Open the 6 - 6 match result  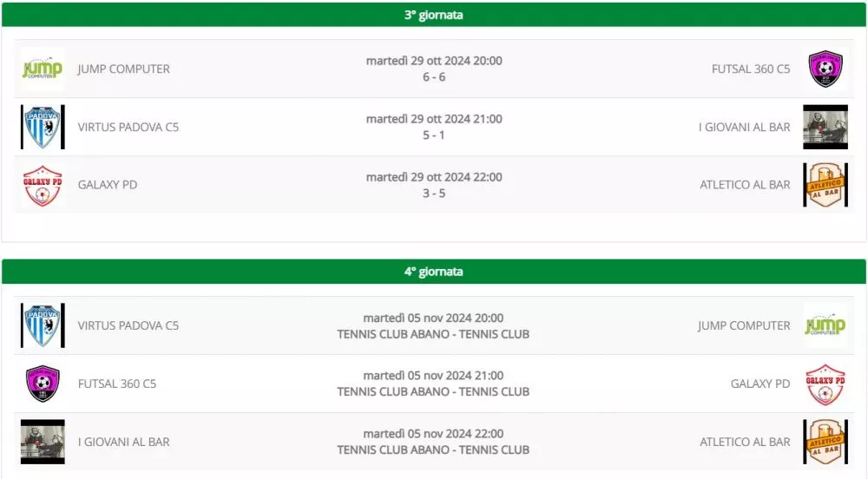tap(434, 77)
